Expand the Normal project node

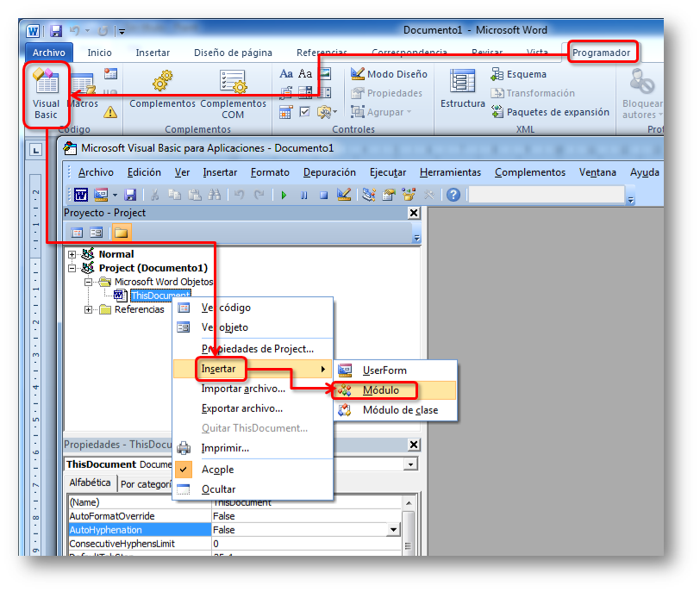click(x=72, y=255)
